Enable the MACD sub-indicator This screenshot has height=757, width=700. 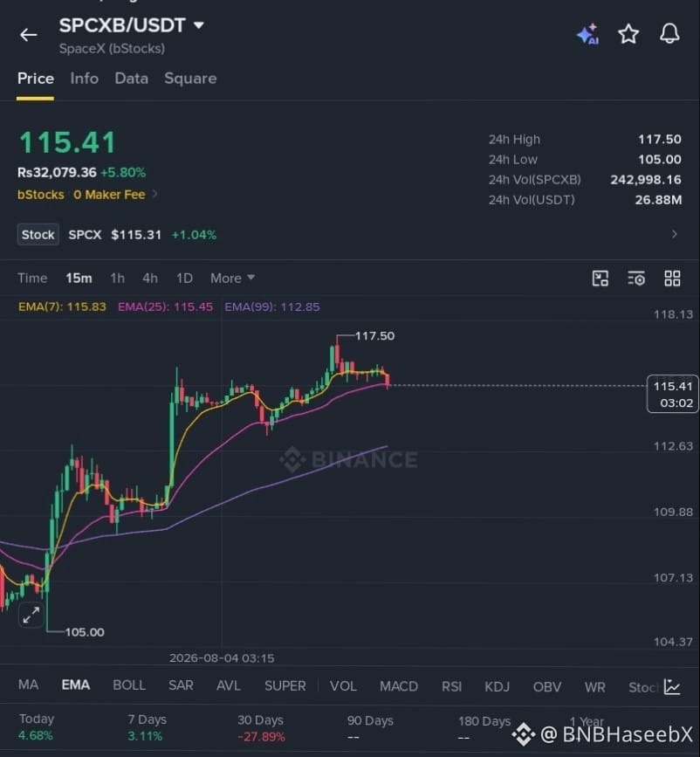399,686
